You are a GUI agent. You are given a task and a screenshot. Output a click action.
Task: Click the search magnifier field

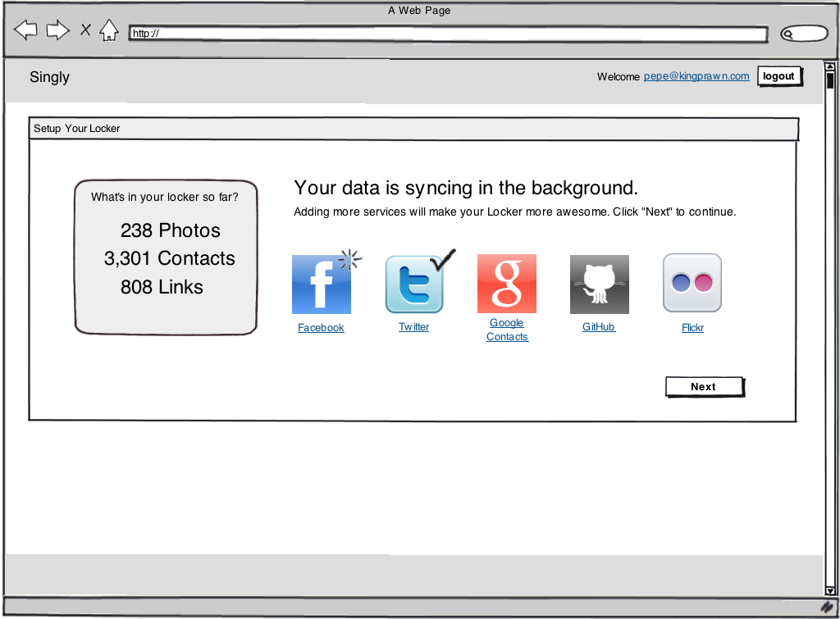pyautogui.click(x=804, y=34)
